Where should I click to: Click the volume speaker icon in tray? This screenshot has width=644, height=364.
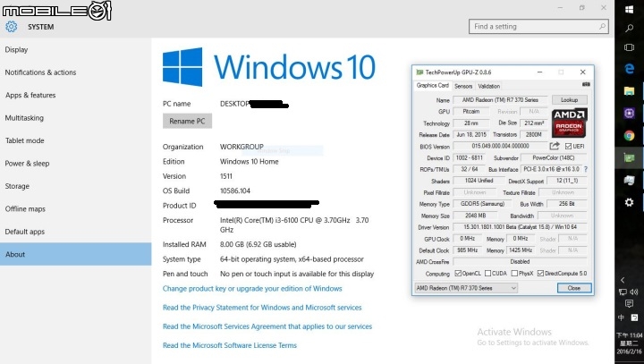634,292
